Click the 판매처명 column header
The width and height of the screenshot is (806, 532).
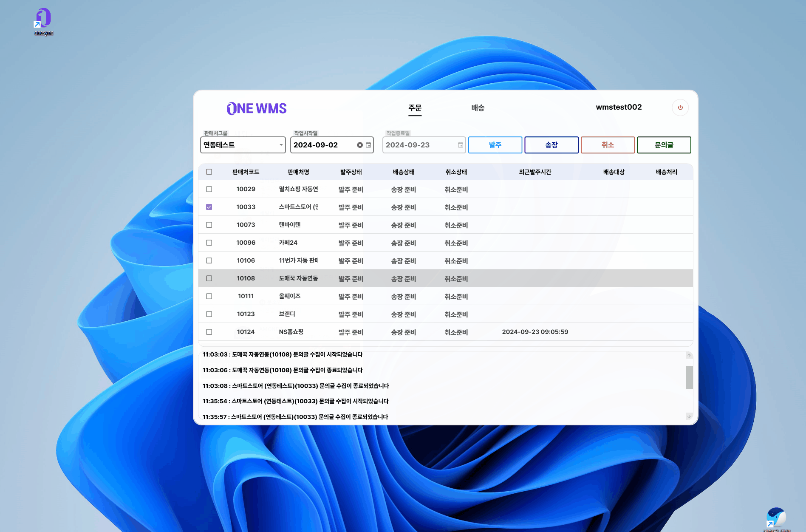tap(299, 172)
